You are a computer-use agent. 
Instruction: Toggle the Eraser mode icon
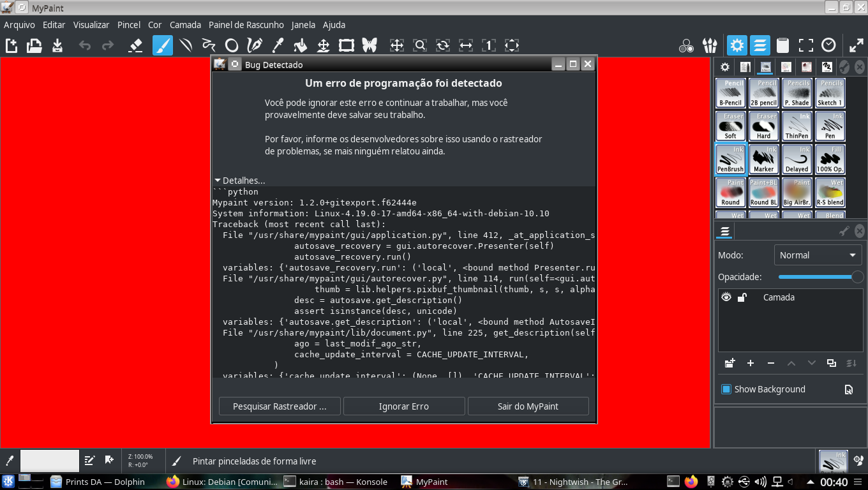pos(135,45)
